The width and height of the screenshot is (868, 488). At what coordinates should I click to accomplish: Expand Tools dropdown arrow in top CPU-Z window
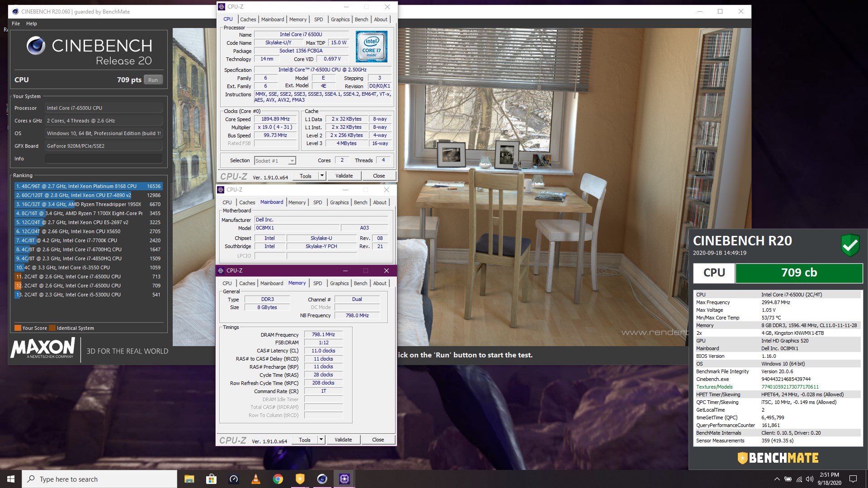pyautogui.click(x=322, y=176)
